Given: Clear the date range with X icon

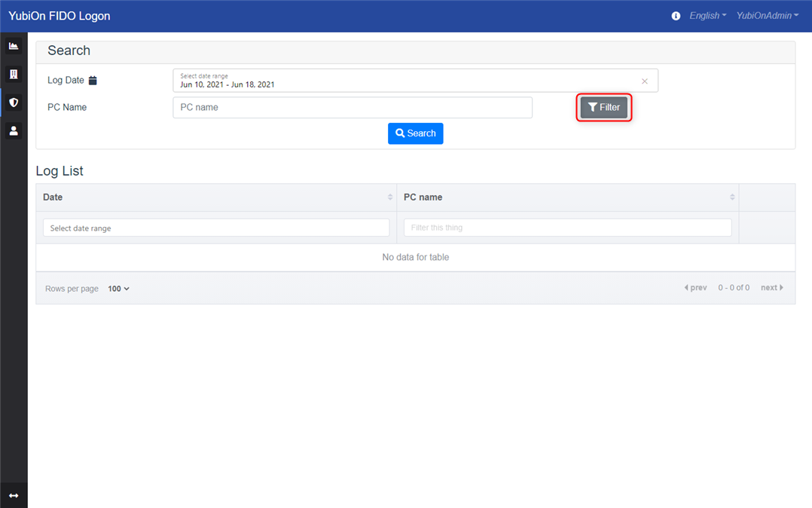Looking at the screenshot, I should pos(645,81).
